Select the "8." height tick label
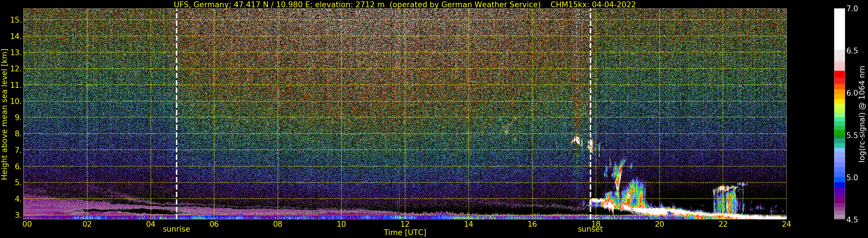 (x=18, y=134)
